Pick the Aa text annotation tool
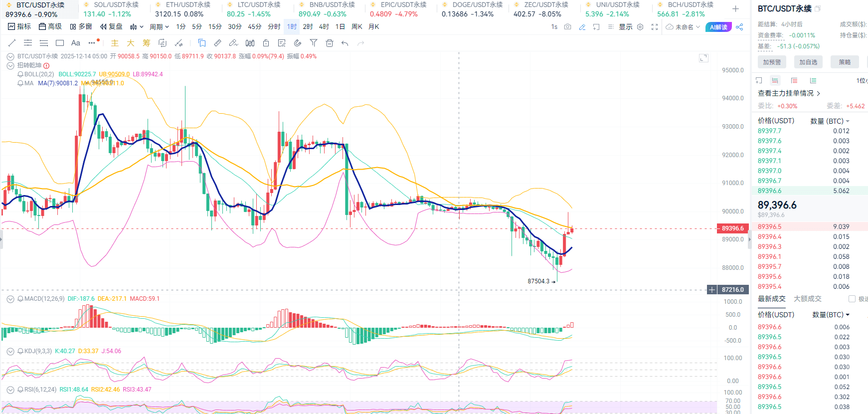Screen dimensions: 868x414 pos(76,43)
